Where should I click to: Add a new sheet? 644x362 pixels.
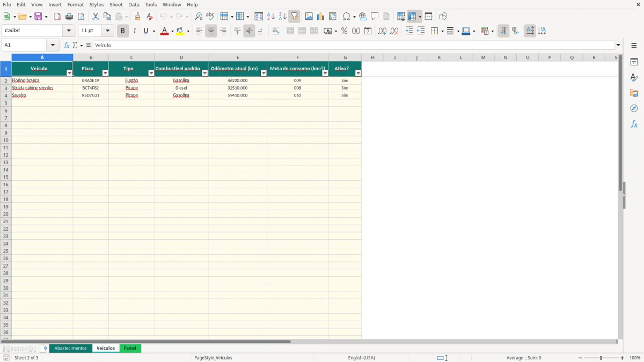tap(45, 349)
